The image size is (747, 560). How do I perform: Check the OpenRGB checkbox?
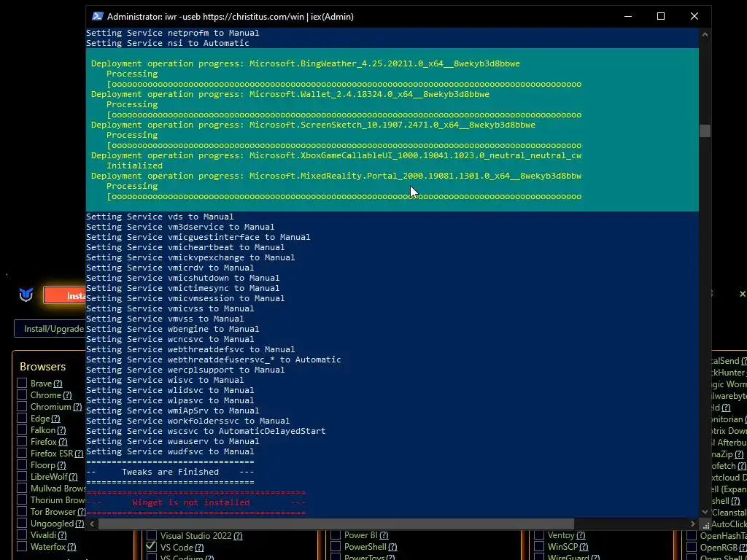[x=692, y=547]
